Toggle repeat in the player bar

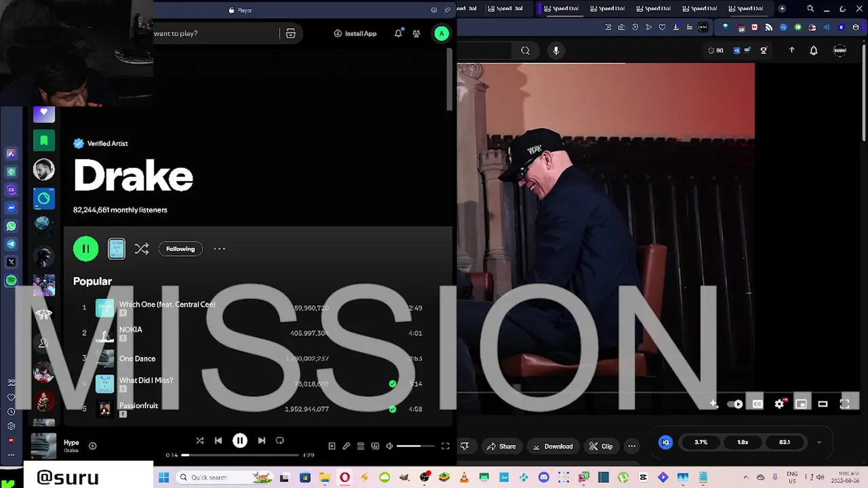(280, 441)
